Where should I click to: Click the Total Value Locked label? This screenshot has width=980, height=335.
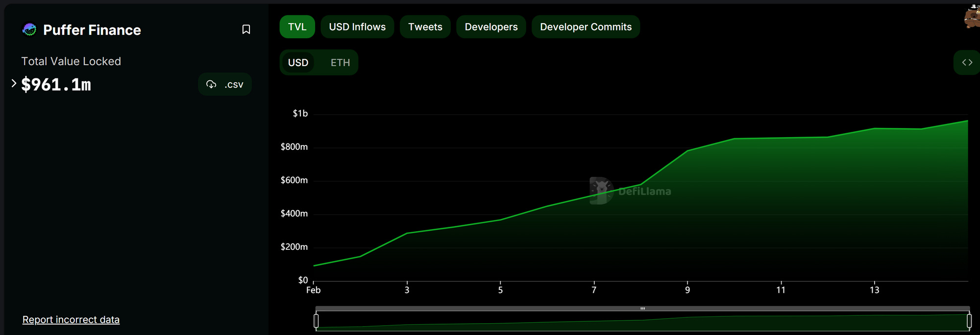pos(71,61)
